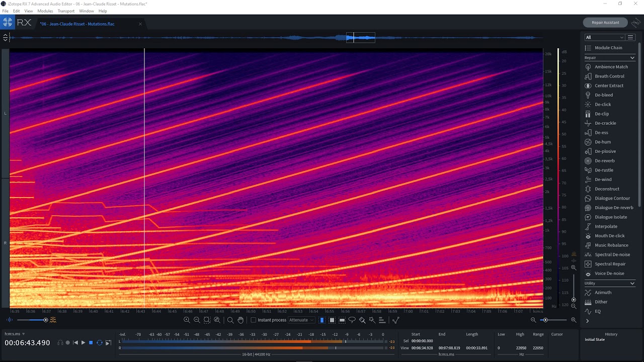Screen dimensions: 644x362
Task: Expand the module panel bottom arrow
Action: tap(587, 321)
